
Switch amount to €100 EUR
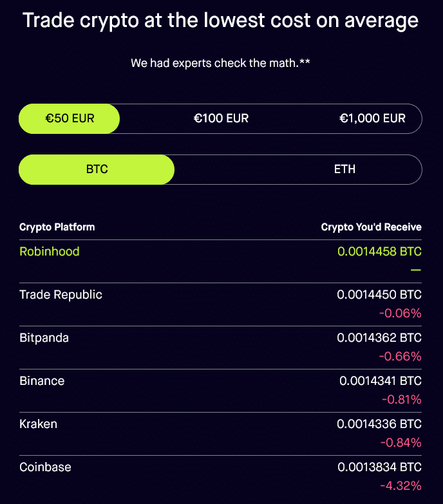221,118
